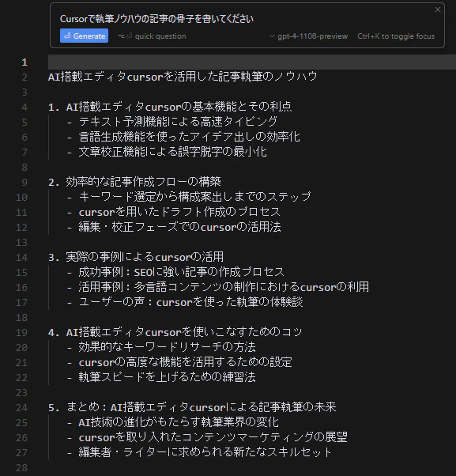Click the Ctrl+K to toggle focus hint

(x=396, y=36)
